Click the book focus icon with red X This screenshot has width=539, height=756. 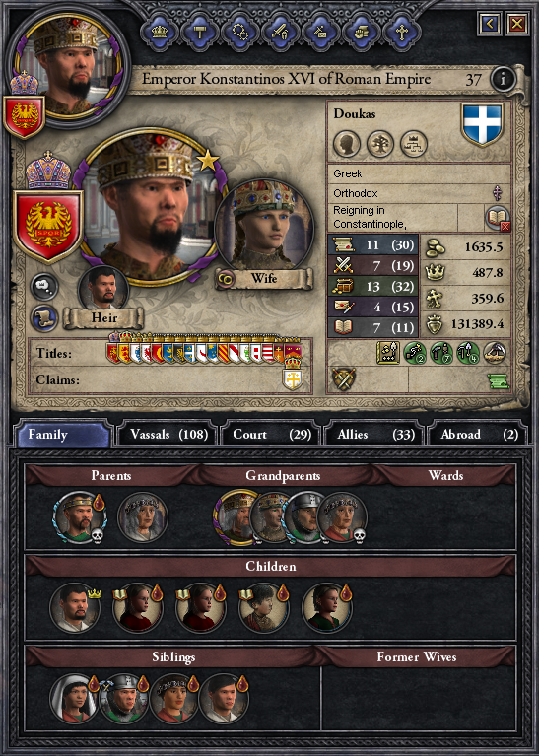pos(497,218)
